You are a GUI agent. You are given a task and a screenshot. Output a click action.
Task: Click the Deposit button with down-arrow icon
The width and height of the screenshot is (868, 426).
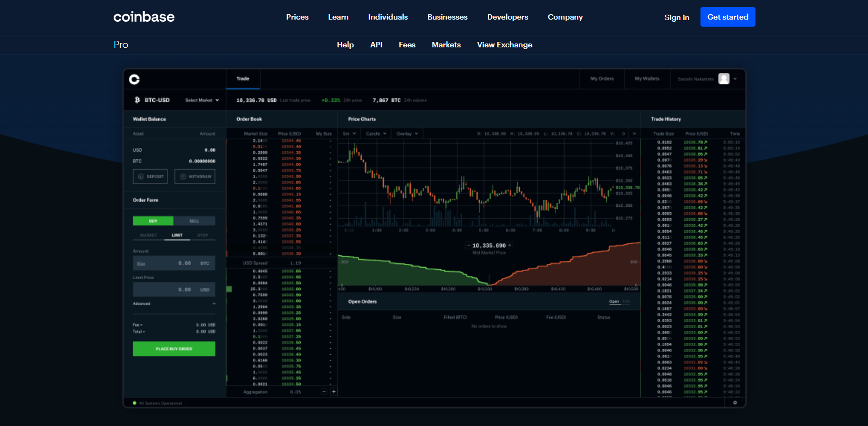point(150,176)
